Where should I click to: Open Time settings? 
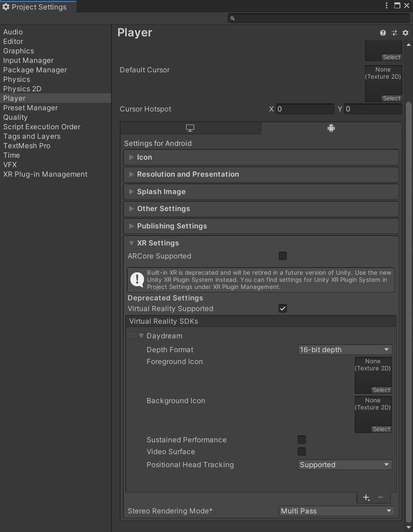(55, 155)
